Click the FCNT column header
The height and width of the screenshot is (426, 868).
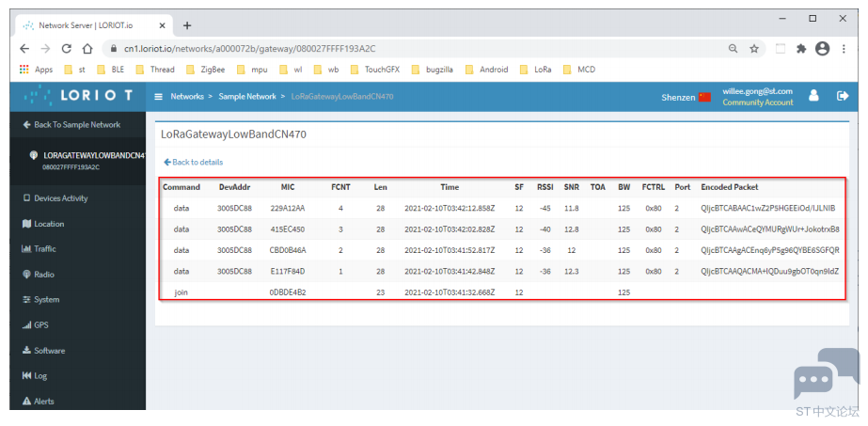coord(340,187)
